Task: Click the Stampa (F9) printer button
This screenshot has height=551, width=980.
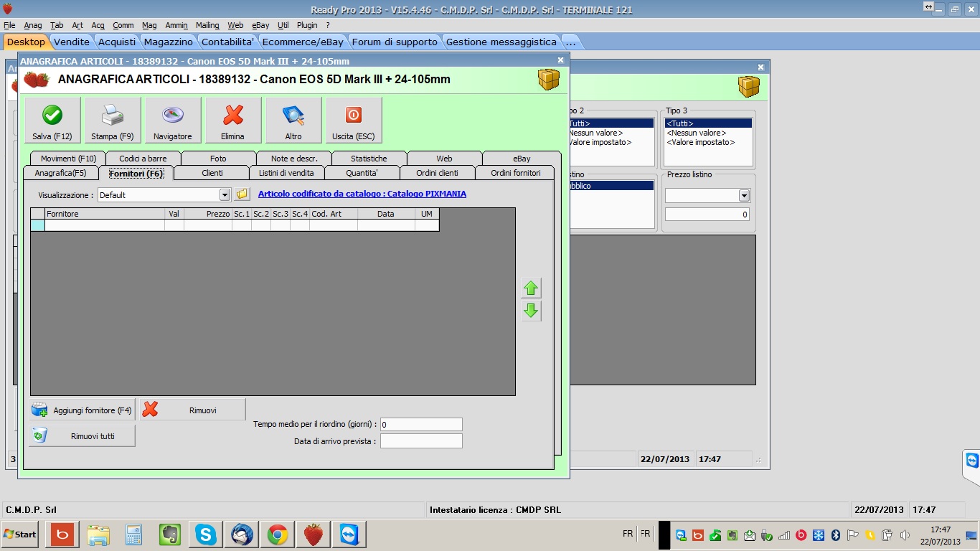Action: tap(113, 120)
